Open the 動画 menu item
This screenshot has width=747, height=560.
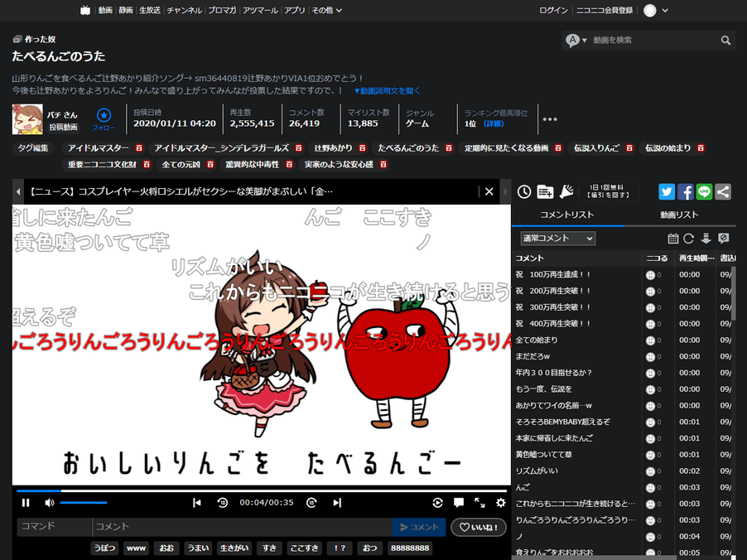point(105,10)
